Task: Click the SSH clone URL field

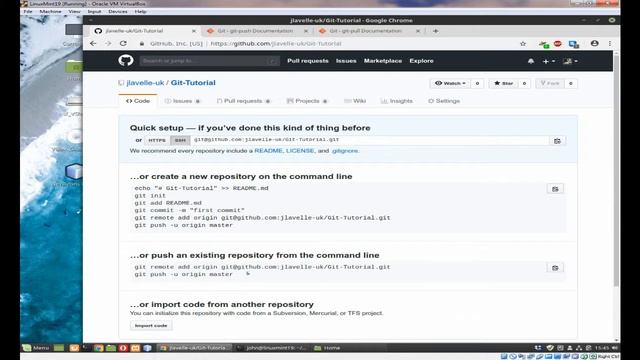Action: [369, 140]
